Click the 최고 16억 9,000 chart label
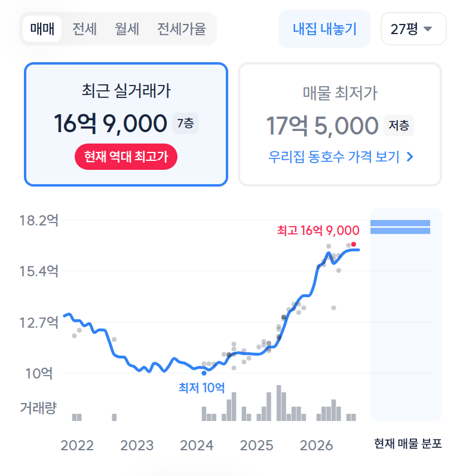Screen dimensions: 466x476 318,230
